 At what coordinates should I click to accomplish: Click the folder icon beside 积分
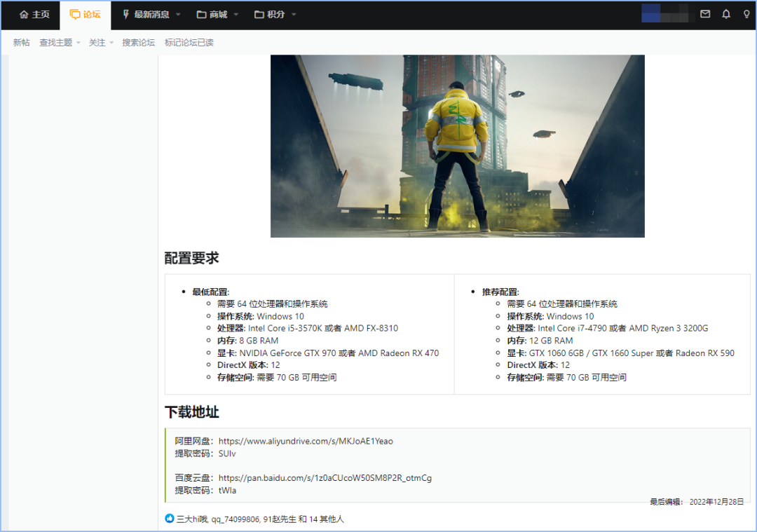[259, 15]
